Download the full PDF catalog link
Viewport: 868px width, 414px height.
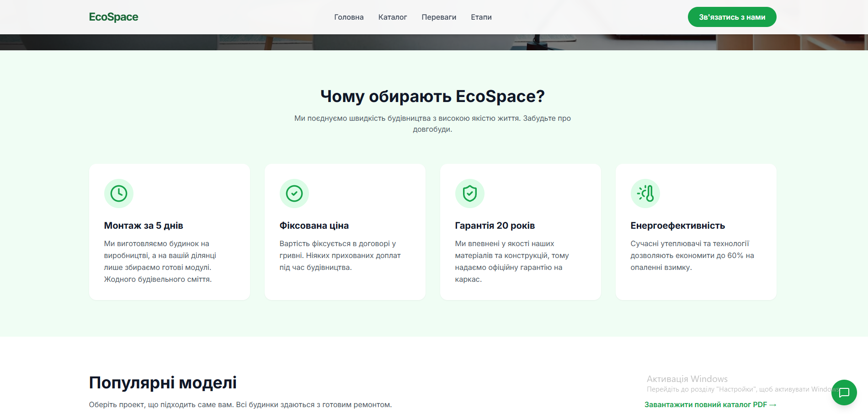click(x=710, y=404)
